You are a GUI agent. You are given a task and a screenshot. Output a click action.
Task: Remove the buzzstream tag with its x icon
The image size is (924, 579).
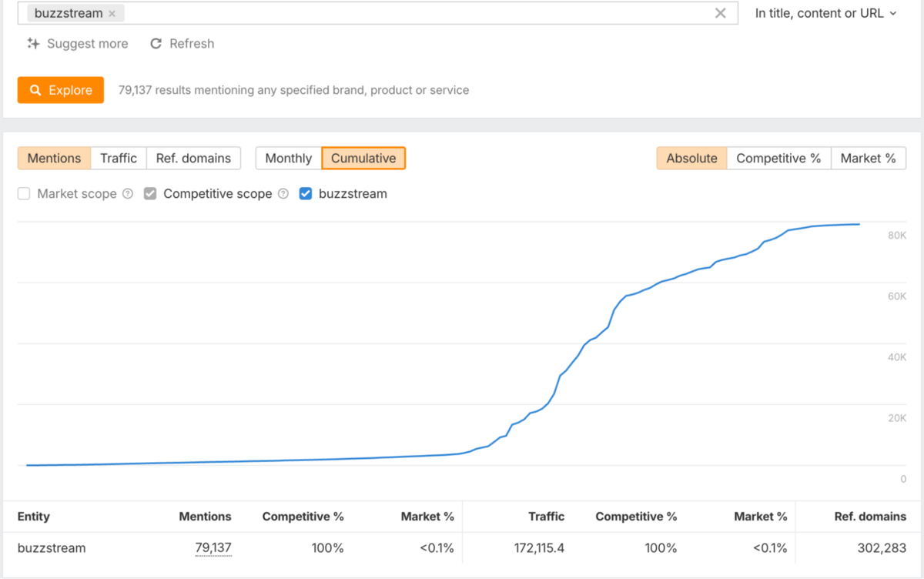point(112,13)
